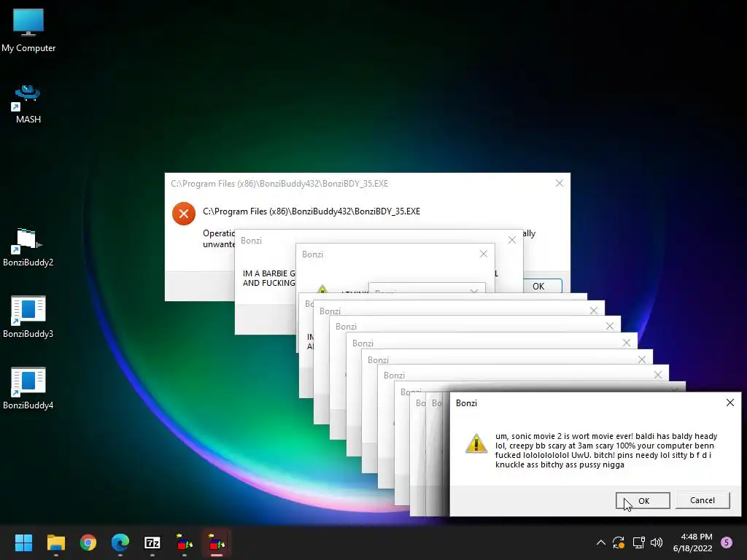Open 7-Zip from the taskbar

(152, 542)
